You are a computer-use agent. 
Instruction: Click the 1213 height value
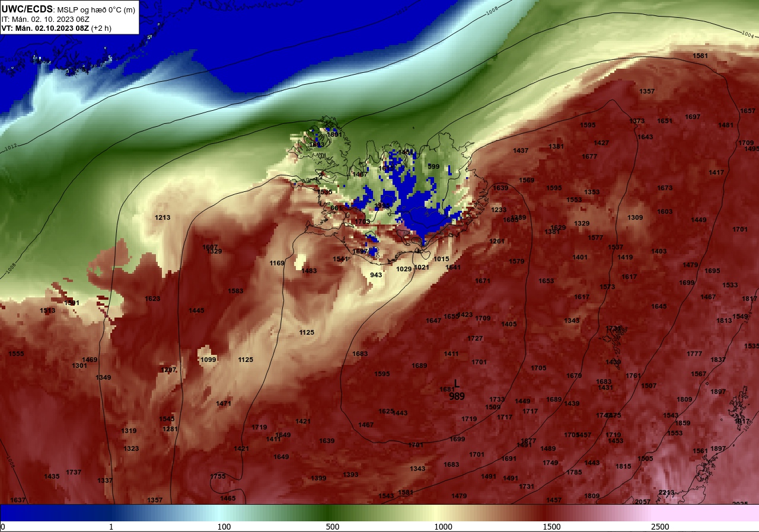tap(162, 217)
